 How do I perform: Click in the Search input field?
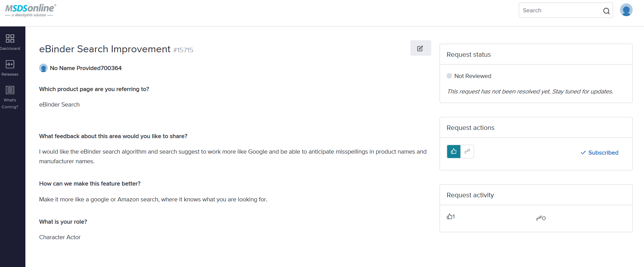(561, 11)
